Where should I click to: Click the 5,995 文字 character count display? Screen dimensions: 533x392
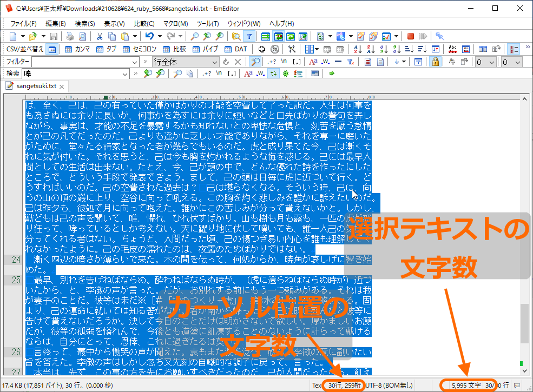pyautogui.click(x=466, y=386)
